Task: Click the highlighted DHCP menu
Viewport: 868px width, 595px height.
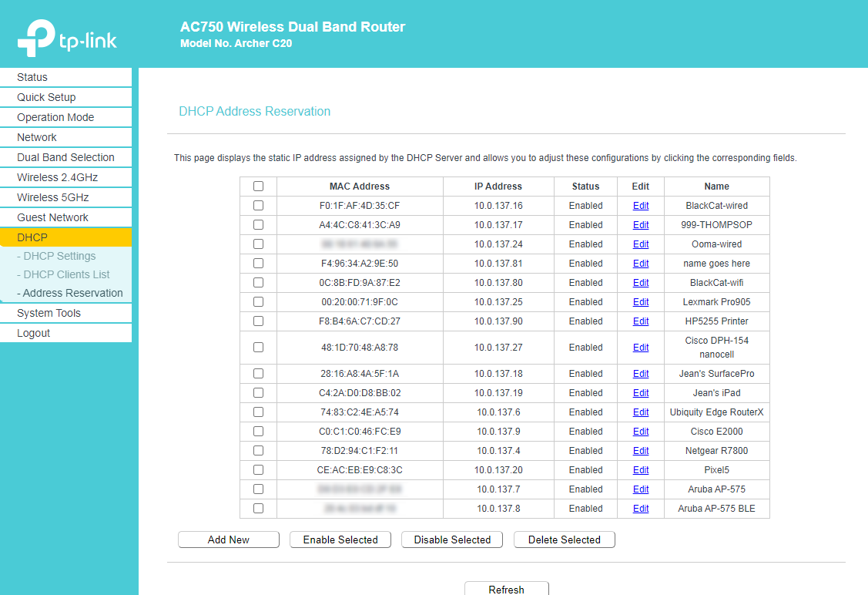Action: tap(66, 237)
